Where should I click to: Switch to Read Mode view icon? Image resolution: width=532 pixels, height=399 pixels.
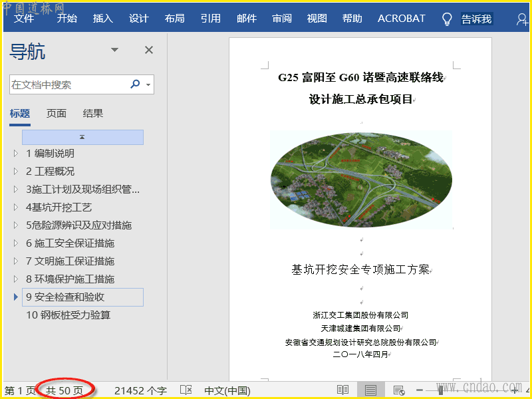tap(343, 390)
